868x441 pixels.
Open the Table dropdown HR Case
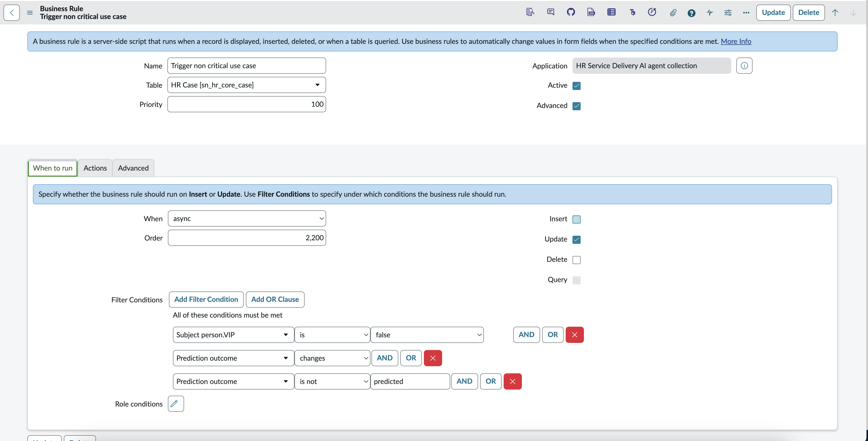(246, 85)
